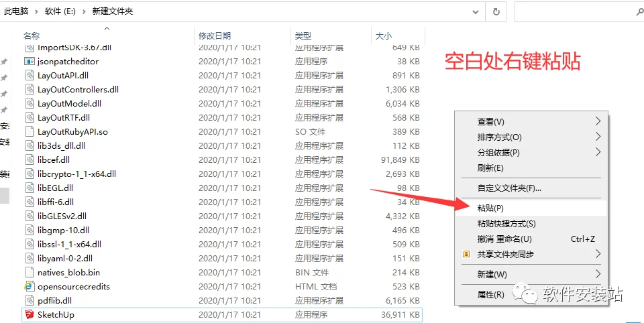Image resolution: width=644 pixels, height=323 pixels.
Task: Click the 共享文件夹同步 orange S icon
Action: 466,255
